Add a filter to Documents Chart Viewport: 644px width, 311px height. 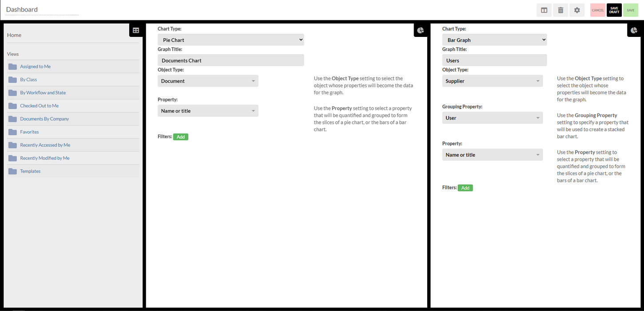coord(181,137)
